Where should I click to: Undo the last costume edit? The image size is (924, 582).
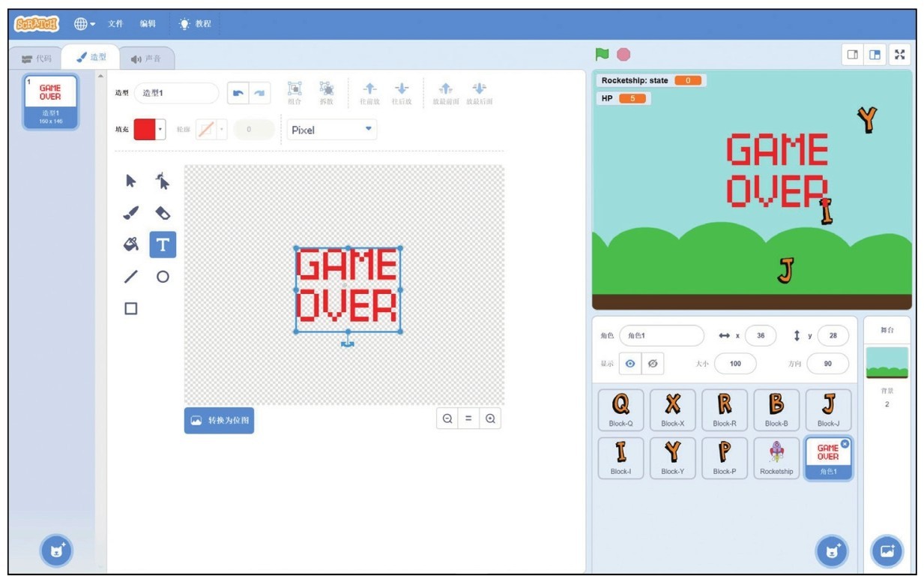click(x=238, y=93)
